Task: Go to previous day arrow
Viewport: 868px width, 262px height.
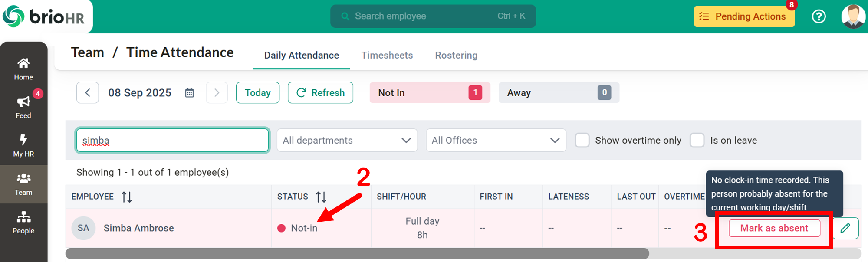Action: [x=88, y=93]
